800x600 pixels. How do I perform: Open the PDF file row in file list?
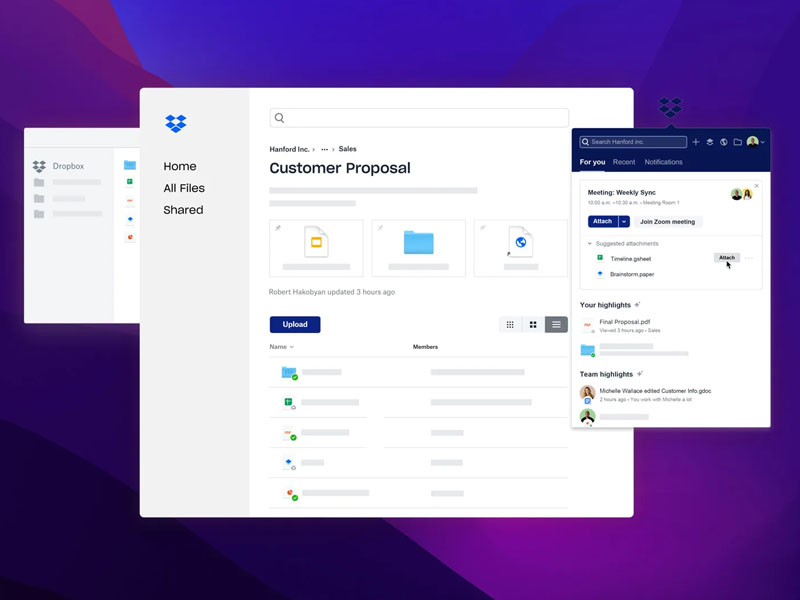coord(418,433)
